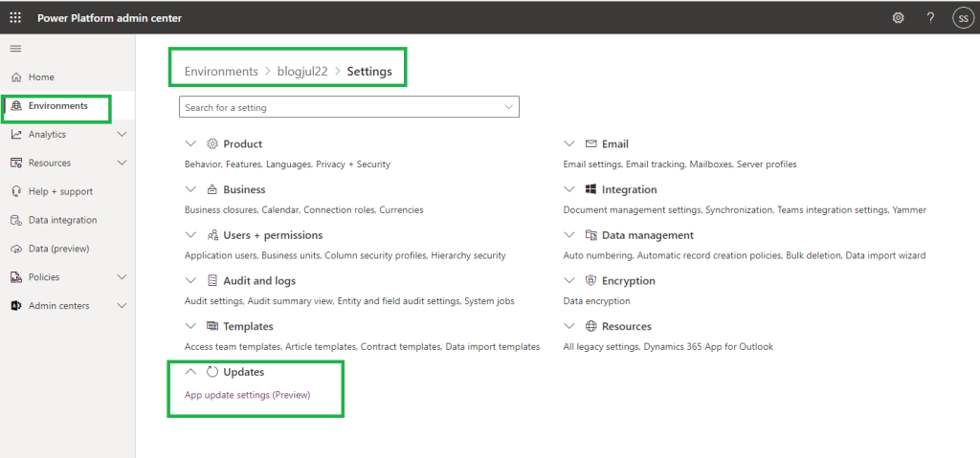
Task: Collapse navigation with hamburger icon
Action: 15,48
